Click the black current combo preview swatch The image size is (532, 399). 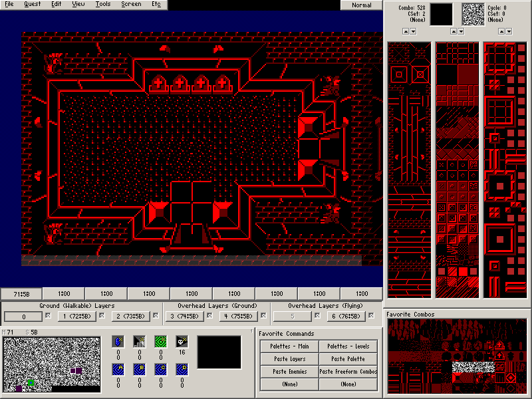click(x=442, y=15)
